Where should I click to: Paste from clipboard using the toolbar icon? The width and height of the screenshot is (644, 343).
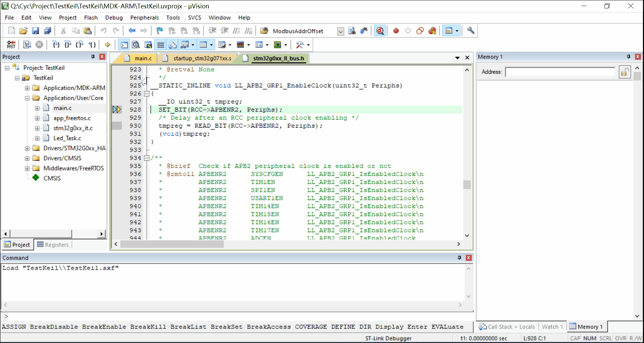[88, 31]
